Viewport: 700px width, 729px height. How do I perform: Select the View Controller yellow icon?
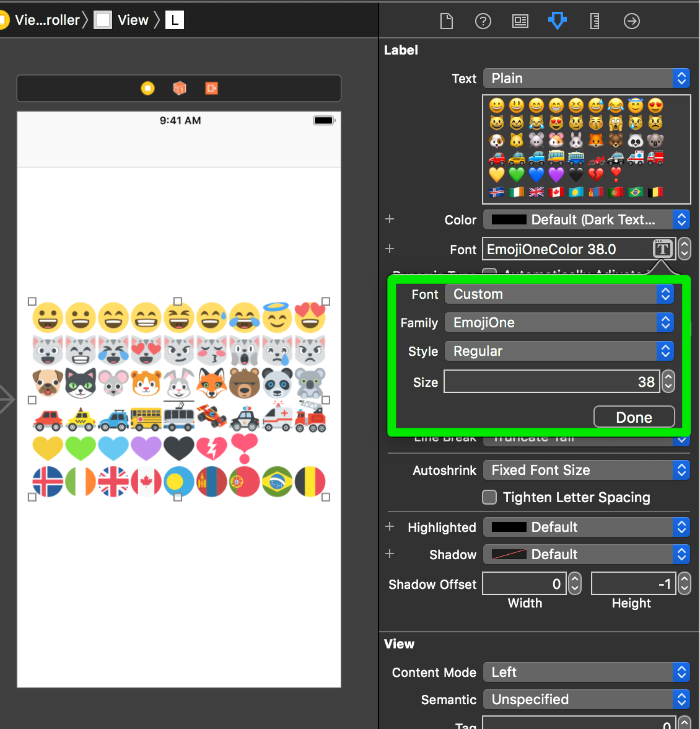pos(147,88)
